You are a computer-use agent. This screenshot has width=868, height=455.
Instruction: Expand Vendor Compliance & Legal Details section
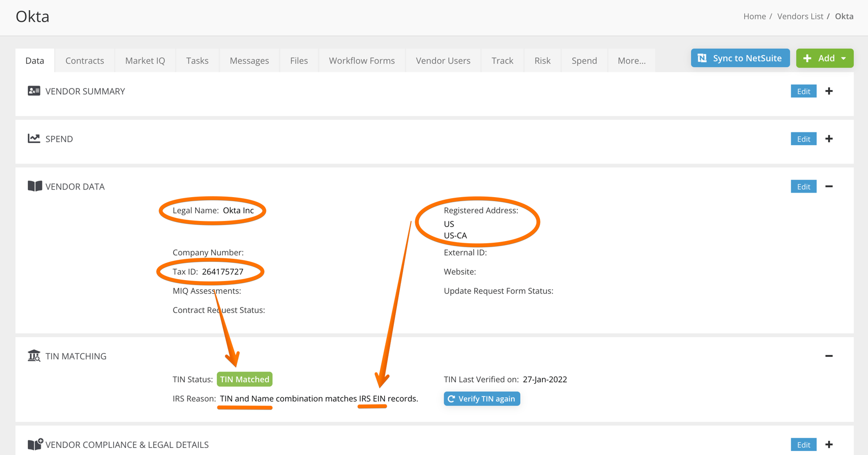point(829,444)
